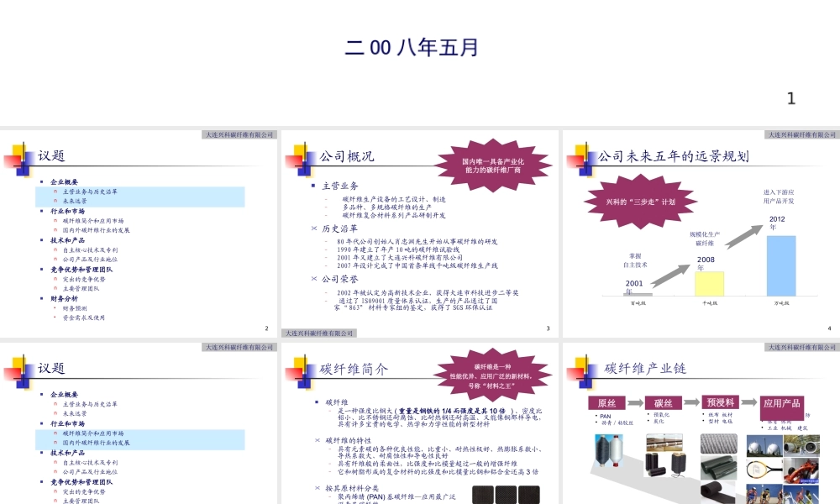
Task: Click the line 1990年建立了年产10吨的碳纤维试验线
Action: pyautogui.click(x=398, y=249)
